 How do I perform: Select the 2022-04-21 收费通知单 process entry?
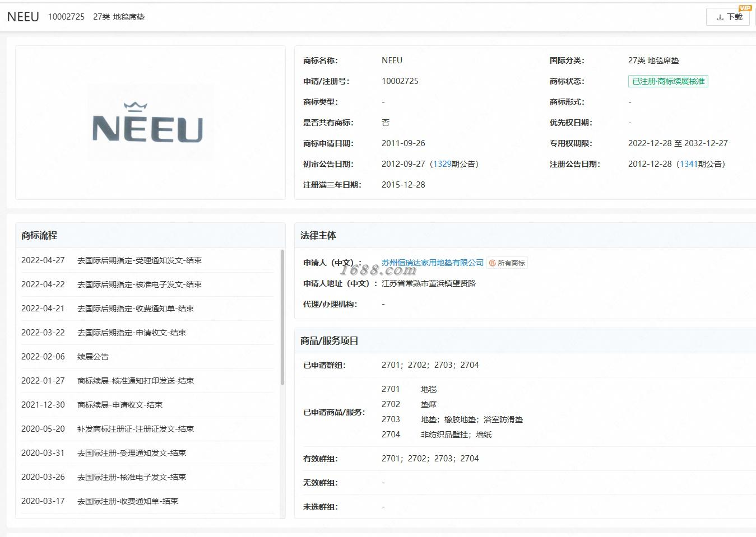(147, 309)
